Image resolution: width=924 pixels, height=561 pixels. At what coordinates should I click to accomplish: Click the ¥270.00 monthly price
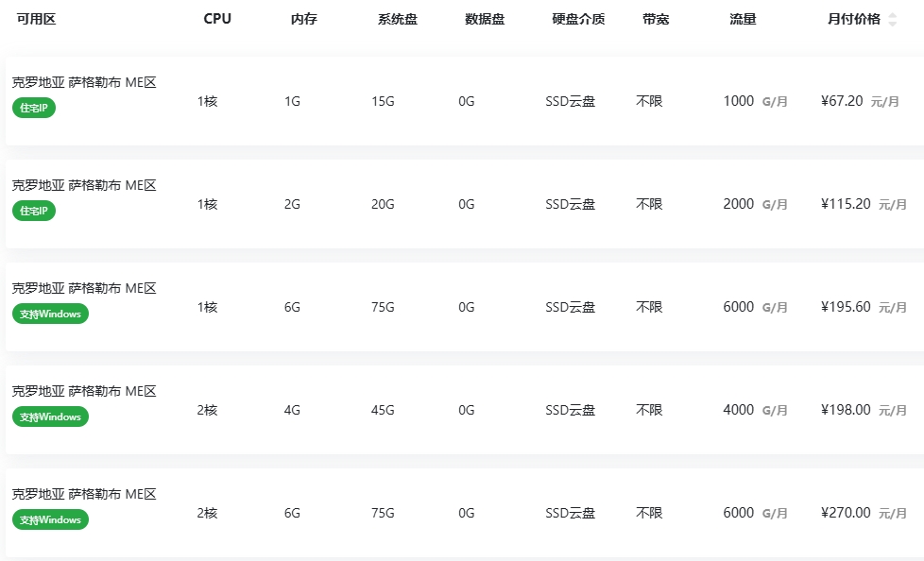(x=846, y=513)
